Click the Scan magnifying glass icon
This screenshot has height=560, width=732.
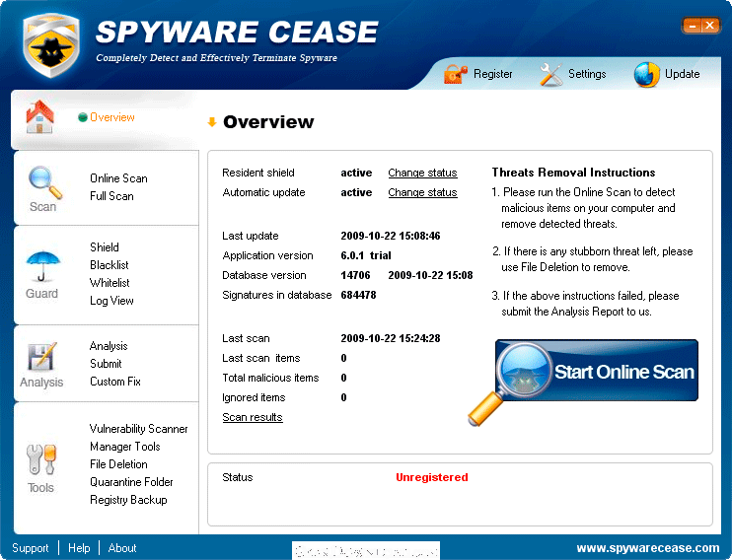point(44,182)
